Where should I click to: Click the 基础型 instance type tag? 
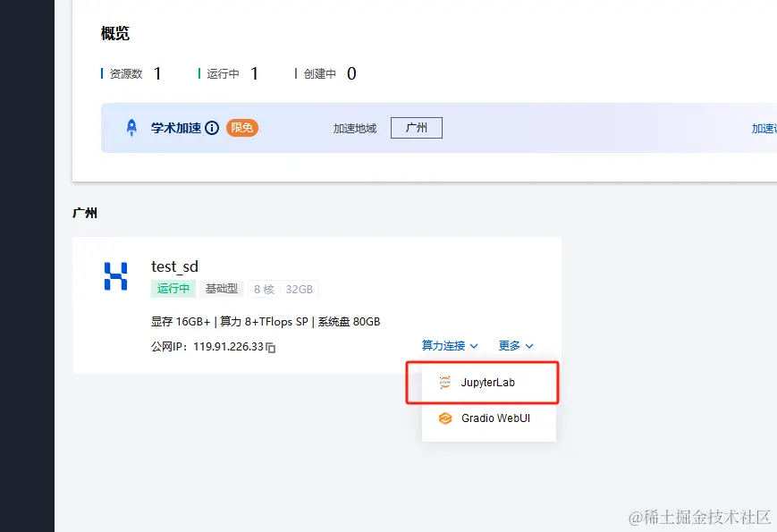click(221, 289)
